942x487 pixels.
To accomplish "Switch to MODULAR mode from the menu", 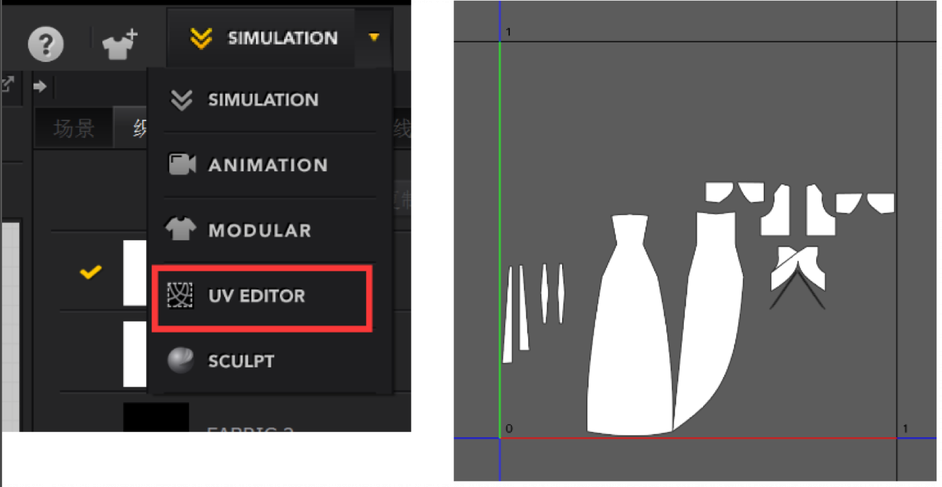I will point(259,230).
